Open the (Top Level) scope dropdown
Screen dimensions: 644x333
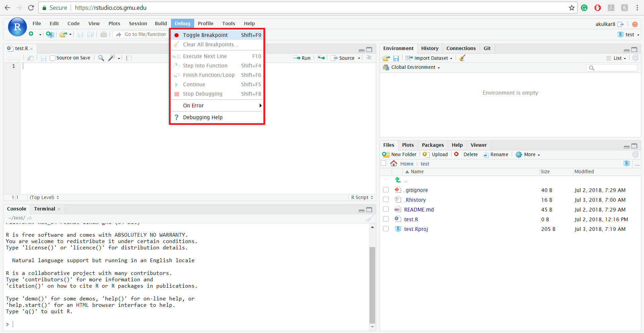pos(44,197)
